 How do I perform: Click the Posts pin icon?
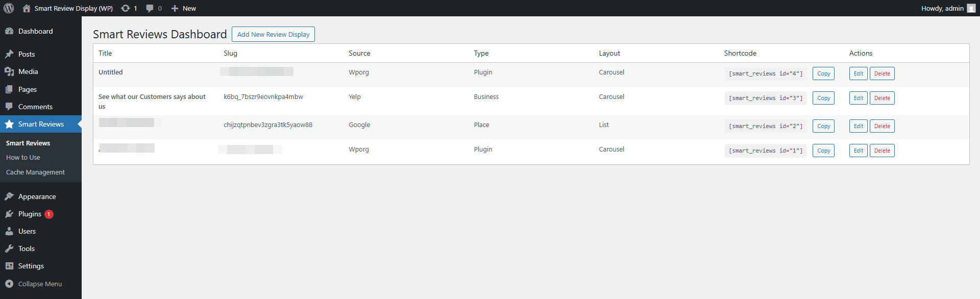point(11,54)
